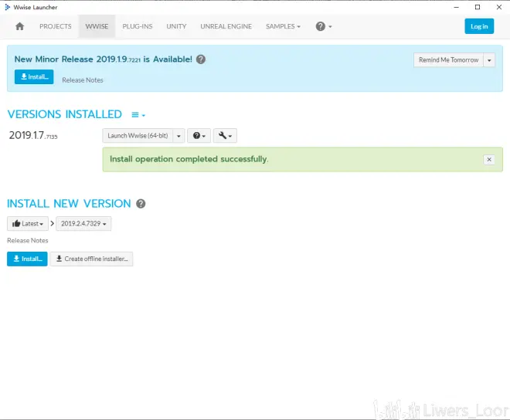Expand the Launch Wwise dropdown arrow

178,136
